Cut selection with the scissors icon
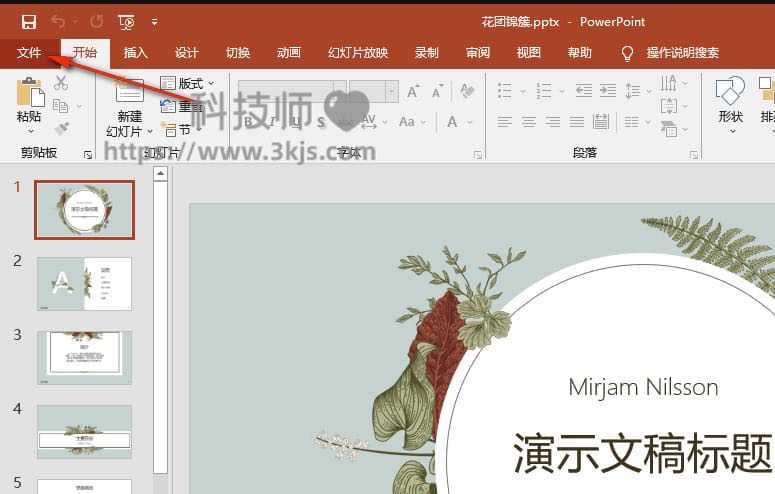 61,83
